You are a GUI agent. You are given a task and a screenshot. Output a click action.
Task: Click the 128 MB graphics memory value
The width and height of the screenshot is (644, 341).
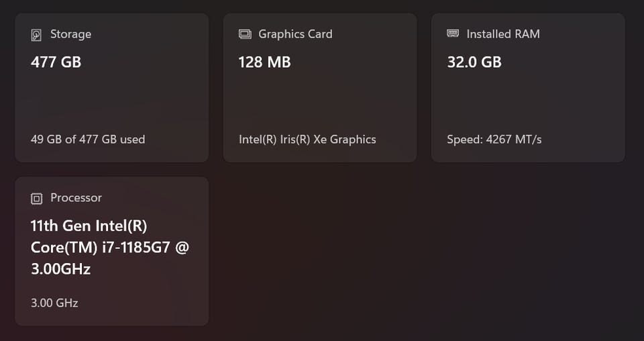click(x=264, y=62)
